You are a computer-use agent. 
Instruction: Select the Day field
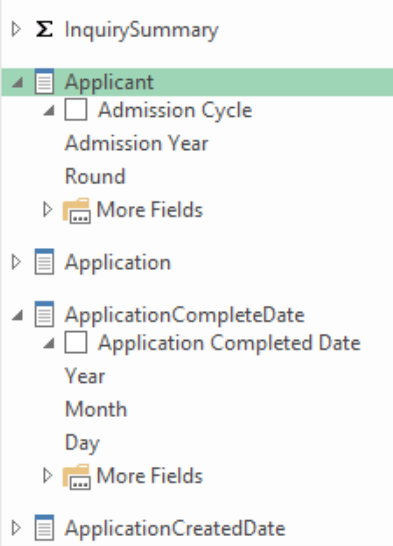82,443
